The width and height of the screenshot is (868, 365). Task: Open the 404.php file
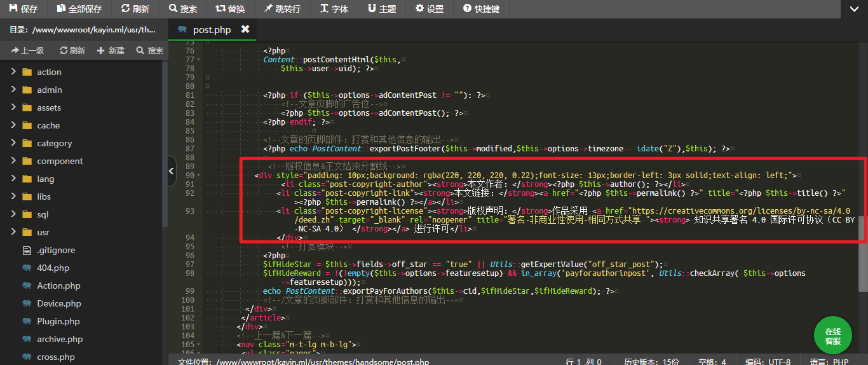[x=53, y=268]
